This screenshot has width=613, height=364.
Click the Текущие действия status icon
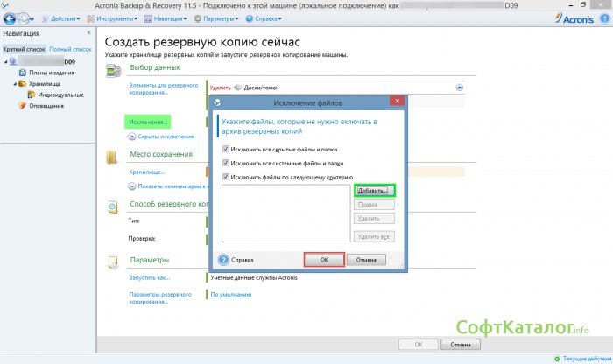[x=558, y=359]
